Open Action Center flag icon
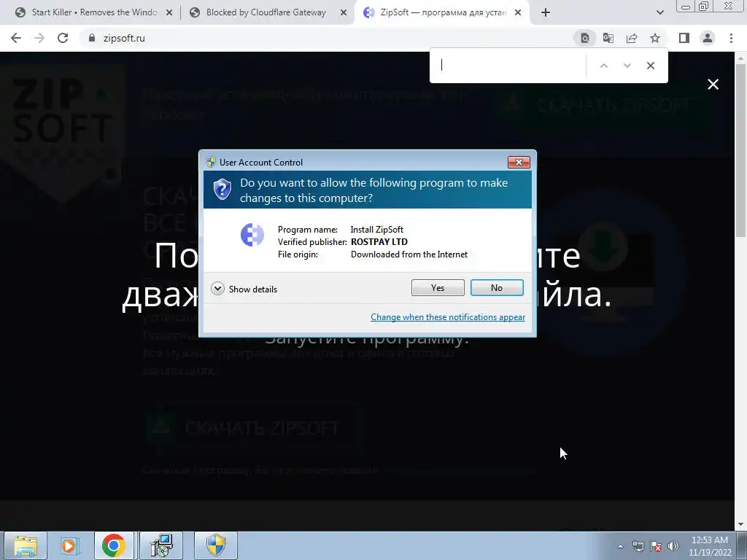The width and height of the screenshot is (747, 560). (656, 546)
